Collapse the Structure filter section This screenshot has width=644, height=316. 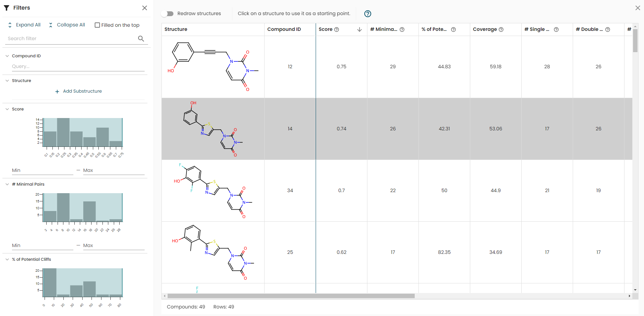point(7,81)
